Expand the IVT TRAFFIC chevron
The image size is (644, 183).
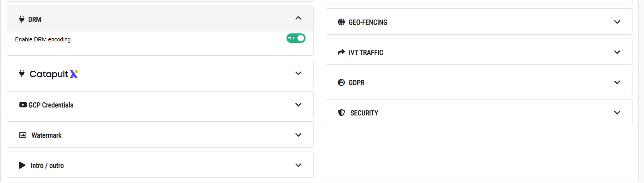[617, 52]
